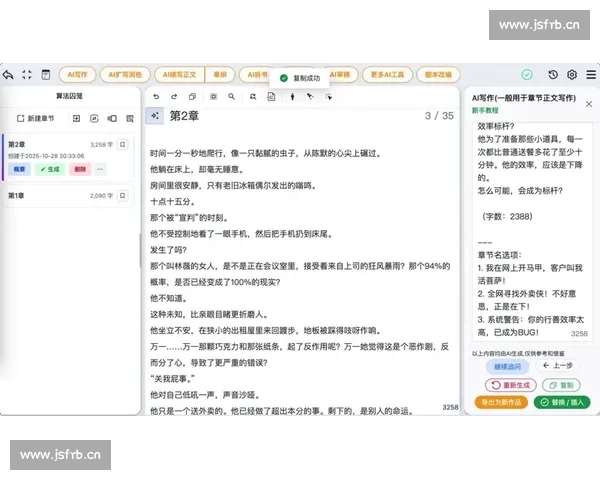Expand more options for 第2章
The width and height of the screenshot is (600, 480).
(100, 169)
